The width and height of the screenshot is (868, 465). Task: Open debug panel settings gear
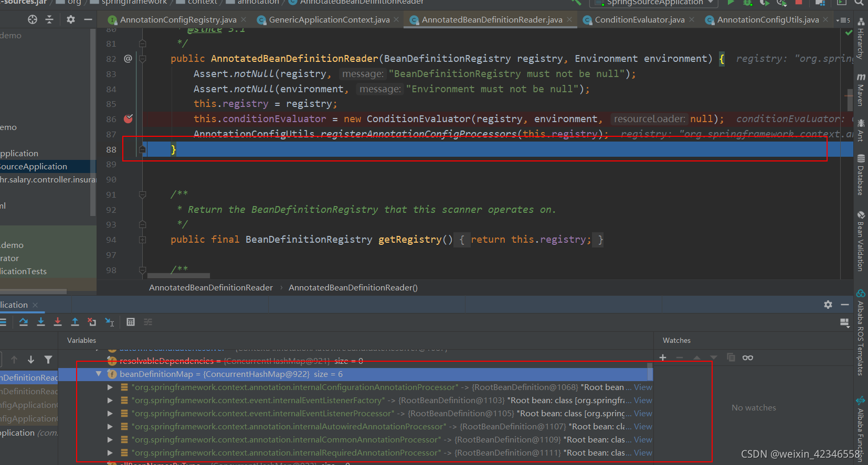828,305
